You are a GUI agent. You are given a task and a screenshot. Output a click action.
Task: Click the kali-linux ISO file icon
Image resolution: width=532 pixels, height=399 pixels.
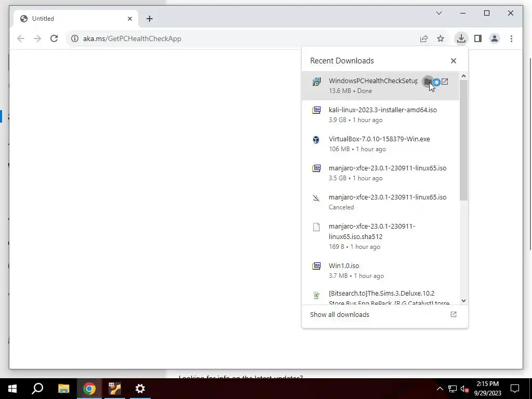tap(316, 110)
